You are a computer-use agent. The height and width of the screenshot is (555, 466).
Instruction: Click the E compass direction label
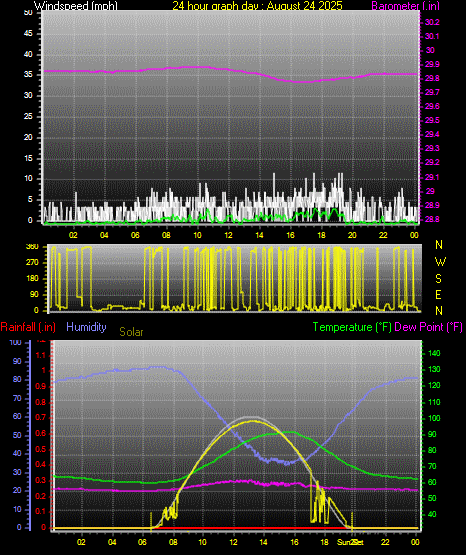(438, 295)
